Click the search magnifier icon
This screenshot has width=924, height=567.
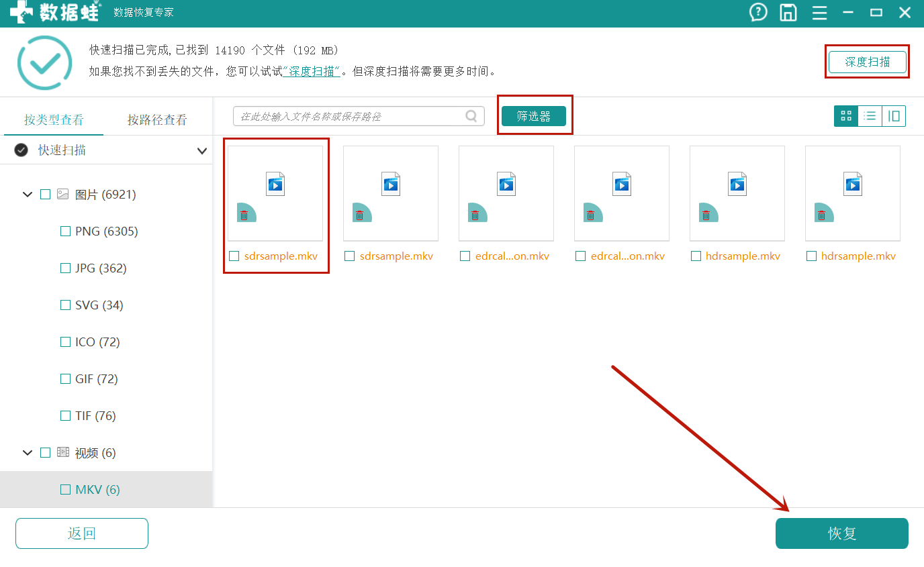pyautogui.click(x=472, y=116)
